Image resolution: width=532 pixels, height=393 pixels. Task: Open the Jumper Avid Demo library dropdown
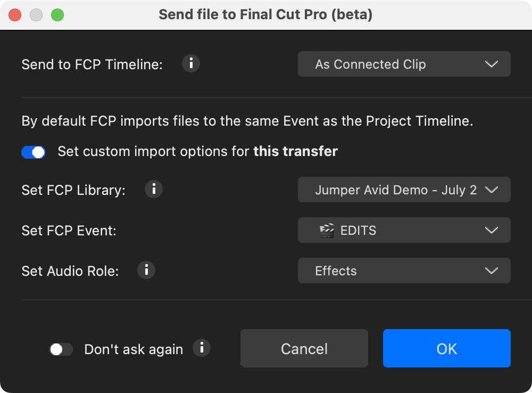point(404,190)
